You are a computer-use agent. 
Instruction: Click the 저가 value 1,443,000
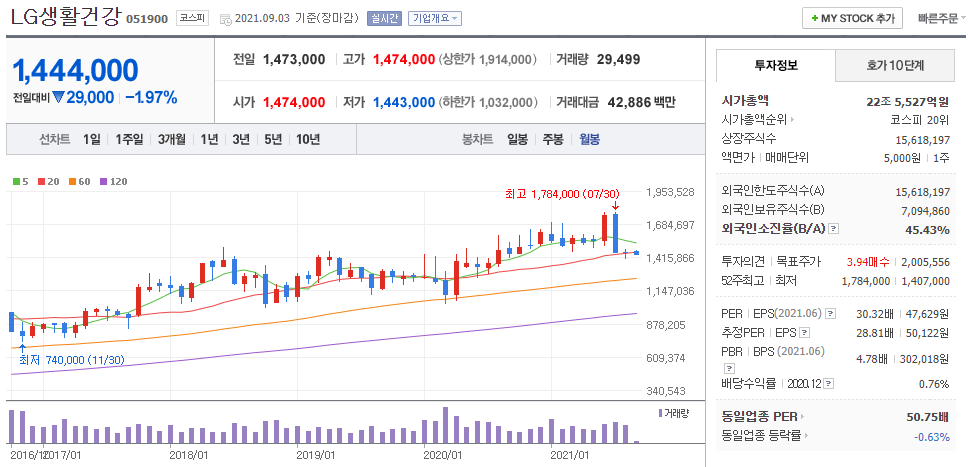(x=404, y=102)
